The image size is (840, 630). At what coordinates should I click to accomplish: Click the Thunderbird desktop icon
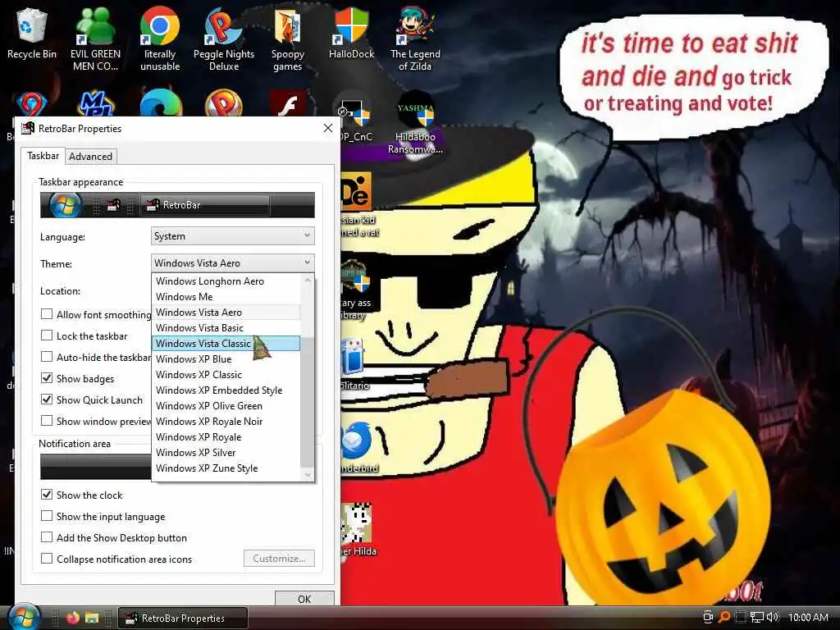coord(356,447)
